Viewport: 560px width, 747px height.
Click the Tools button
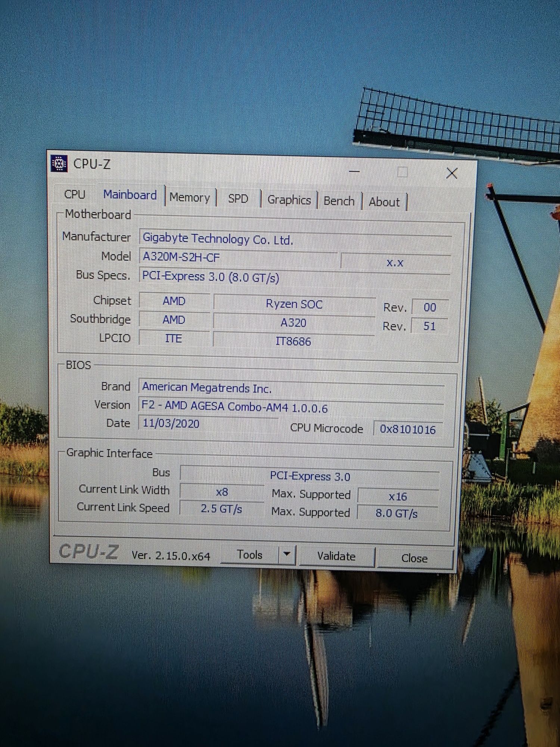(250, 555)
